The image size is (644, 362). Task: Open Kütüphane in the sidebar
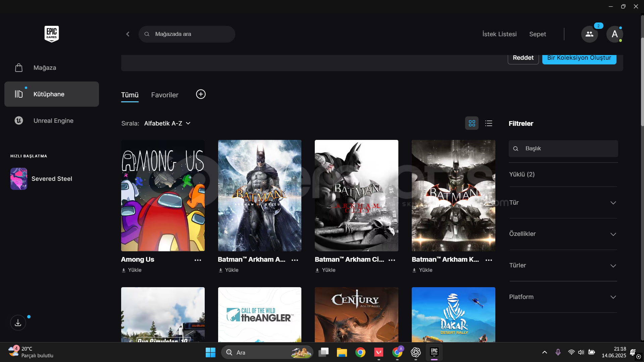pyautogui.click(x=52, y=94)
